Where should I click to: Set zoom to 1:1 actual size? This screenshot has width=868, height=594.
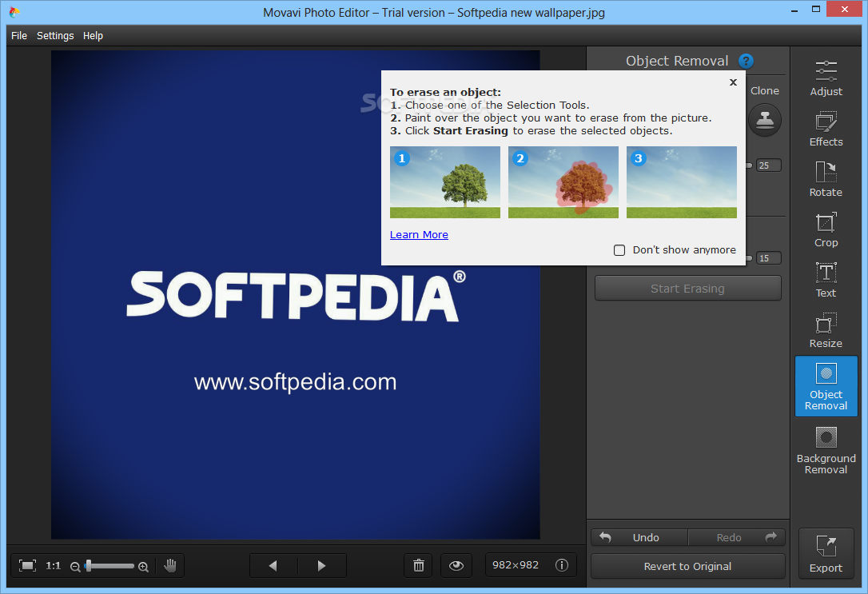[53, 565]
